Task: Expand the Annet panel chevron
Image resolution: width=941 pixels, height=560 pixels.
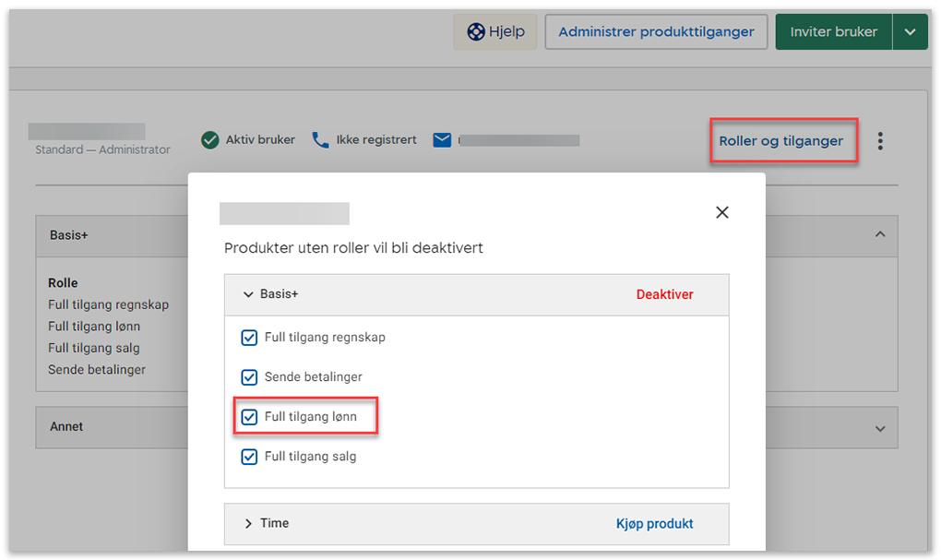Action: (880, 429)
